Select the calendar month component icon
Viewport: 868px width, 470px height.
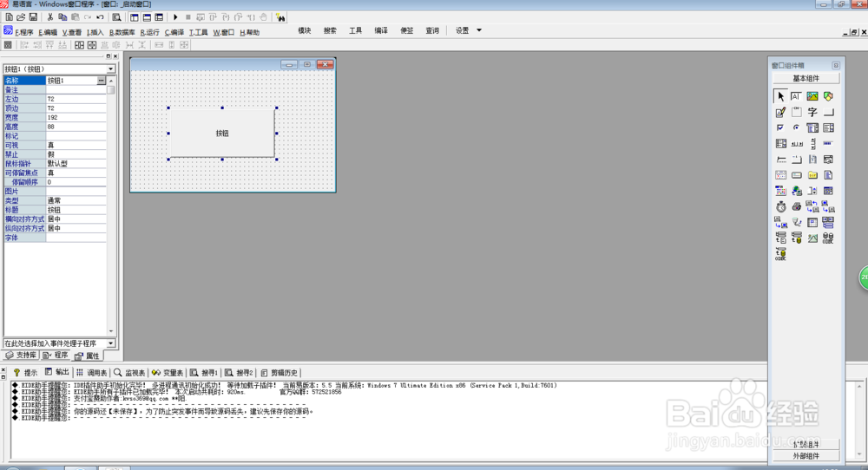point(780,175)
